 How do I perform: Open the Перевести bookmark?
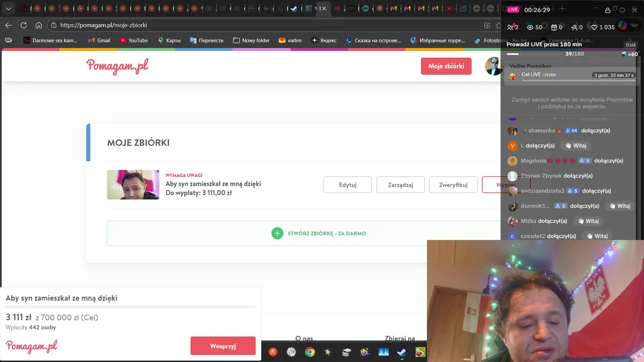(206, 40)
